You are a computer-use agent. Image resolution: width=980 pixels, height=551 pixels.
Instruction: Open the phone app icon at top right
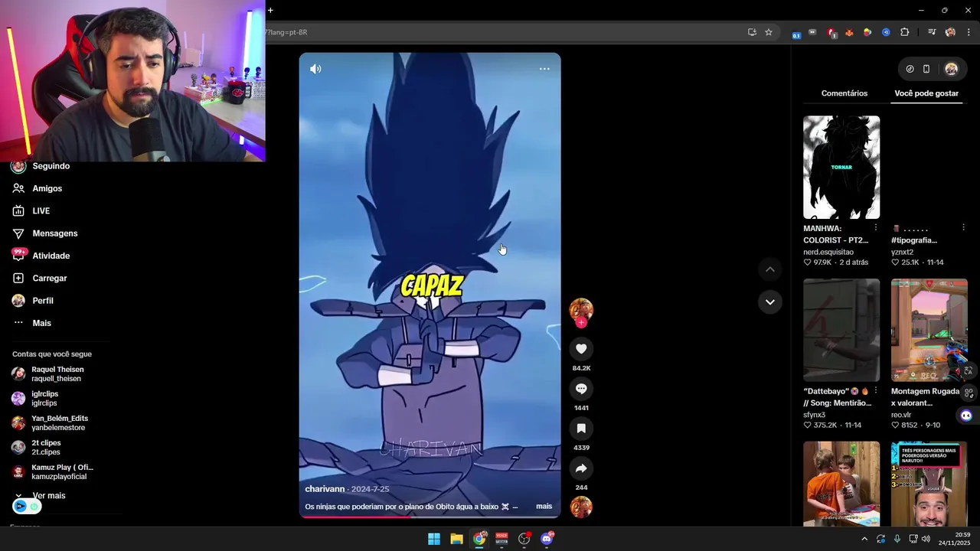926,69
